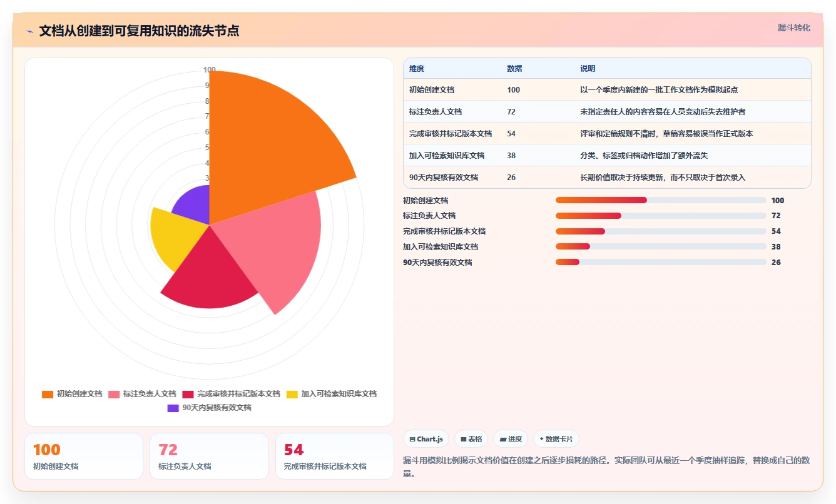Viewport: 836px width, 504px height.
Task: Click the 初始创建文档 progress bar
Action: pyautogui.click(x=661, y=200)
